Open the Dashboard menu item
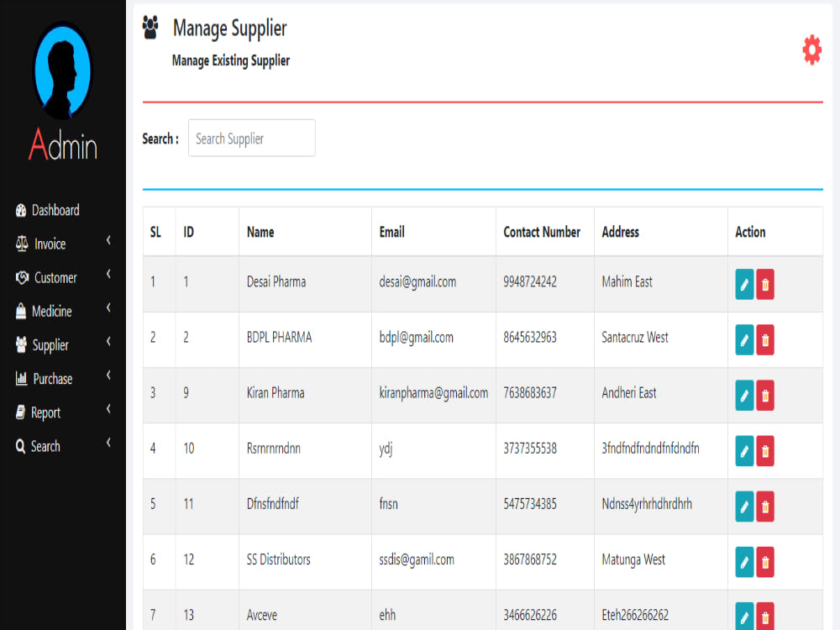The height and width of the screenshot is (630, 840). pos(55,211)
